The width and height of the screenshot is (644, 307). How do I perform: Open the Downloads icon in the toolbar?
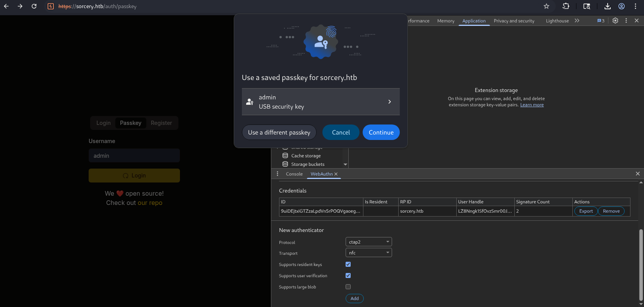tap(608, 6)
